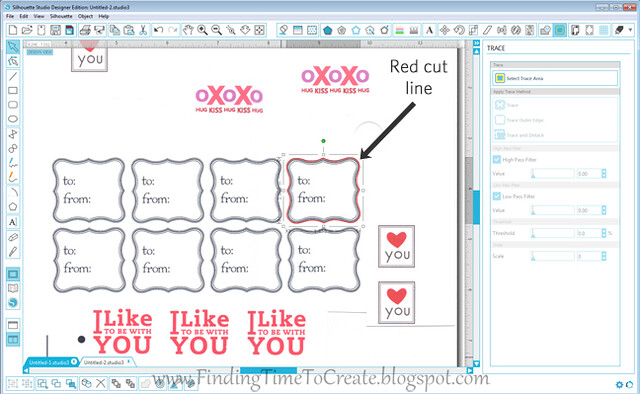
Task: Select the Eraser tool
Action: click(x=13, y=237)
